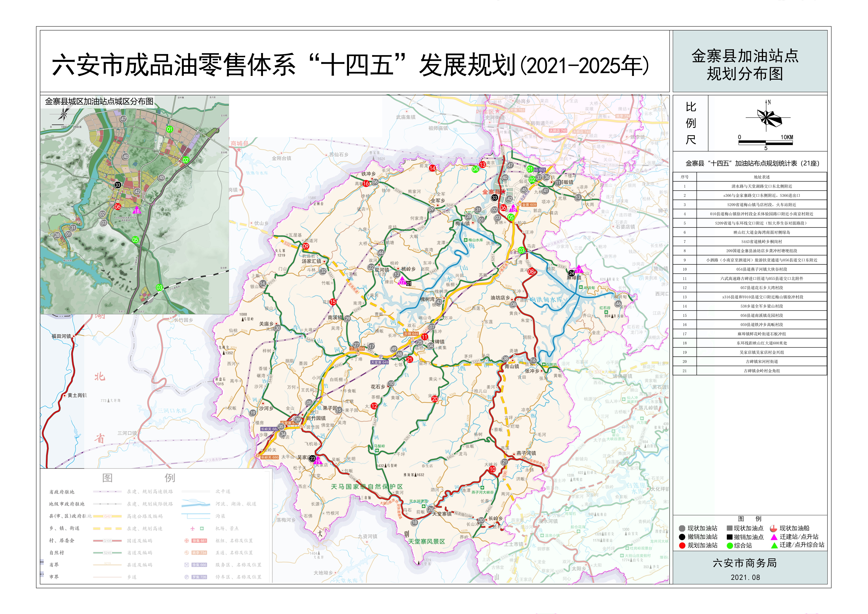Click the inset title 金寨县城区加油站点城区分布图

99,101
